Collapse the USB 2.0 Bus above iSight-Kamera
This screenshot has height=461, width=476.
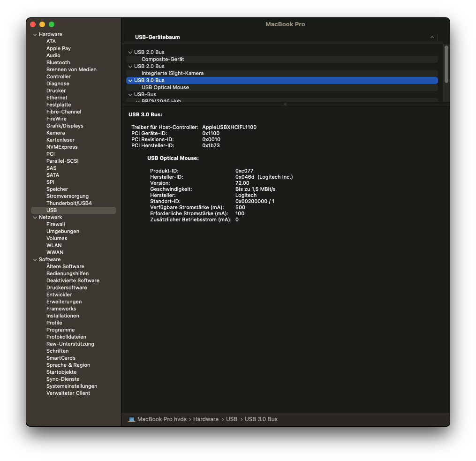[x=130, y=67]
